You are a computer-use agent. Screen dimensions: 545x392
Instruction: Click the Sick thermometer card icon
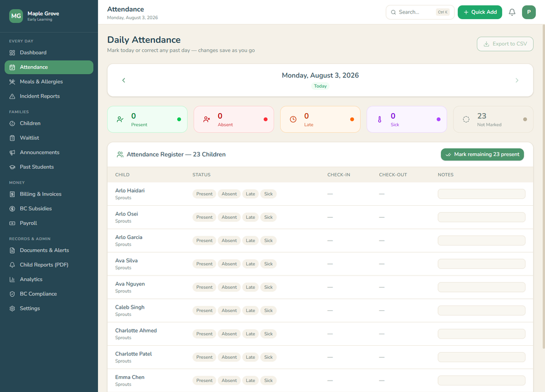pos(379,119)
